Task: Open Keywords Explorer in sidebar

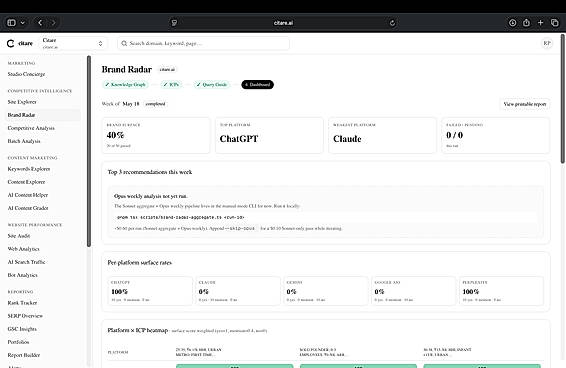Action: [29, 169]
